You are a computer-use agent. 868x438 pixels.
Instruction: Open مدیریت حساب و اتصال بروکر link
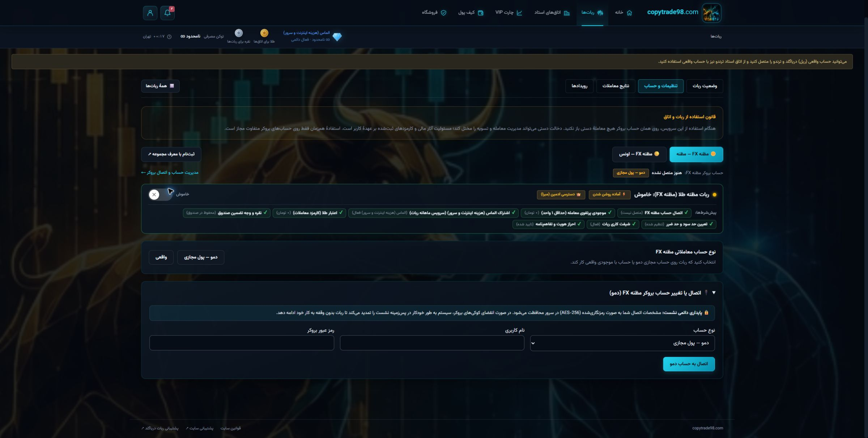[x=170, y=173]
